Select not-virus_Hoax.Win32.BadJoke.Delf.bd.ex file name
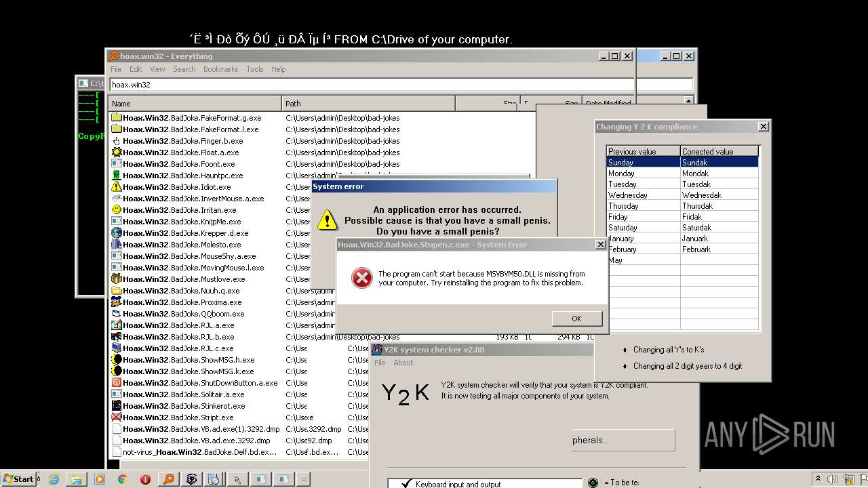The height and width of the screenshot is (488, 868). (x=199, y=452)
